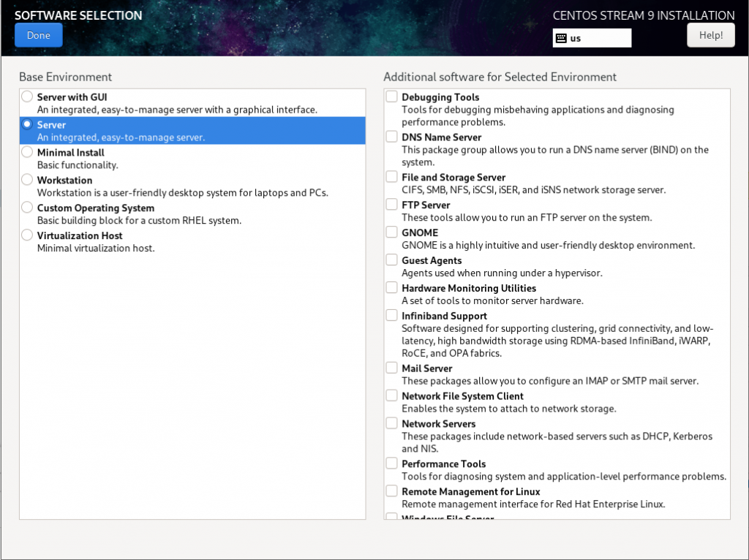The width and height of the screenshot is (749, 560).
Task: Enable Network File System Client checkbox
Action: (x=392, y=396)
